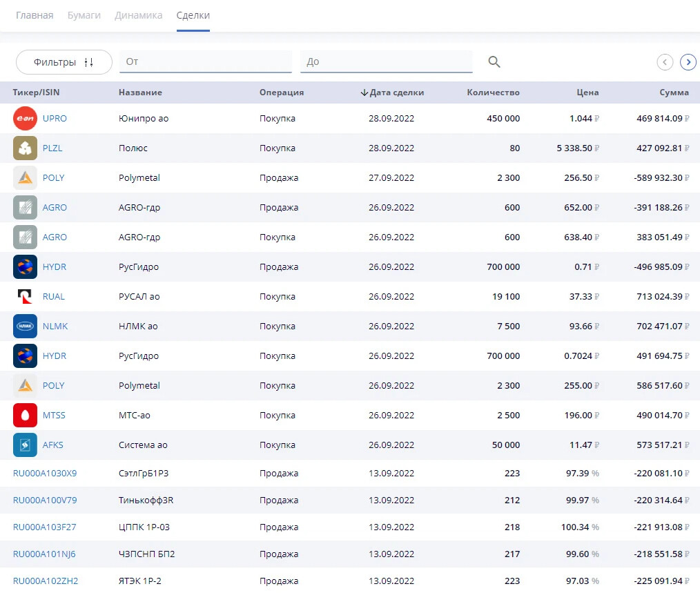Click the РУСАЛ ао name cell
This screenshot has width=700, height=593.
[139, 297]
